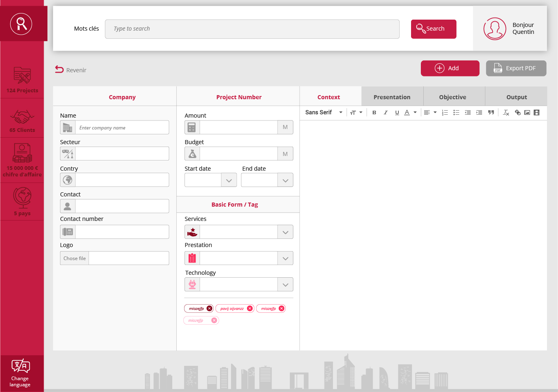
Task: Expand the Technology dropdown
Action: coord(285,284)
